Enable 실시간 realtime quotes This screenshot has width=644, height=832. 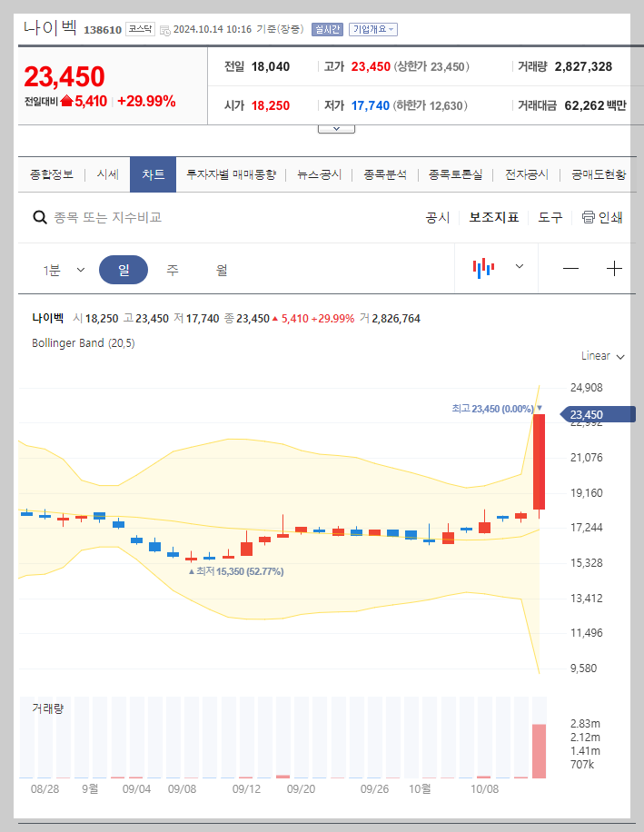(x=326, y=28)
